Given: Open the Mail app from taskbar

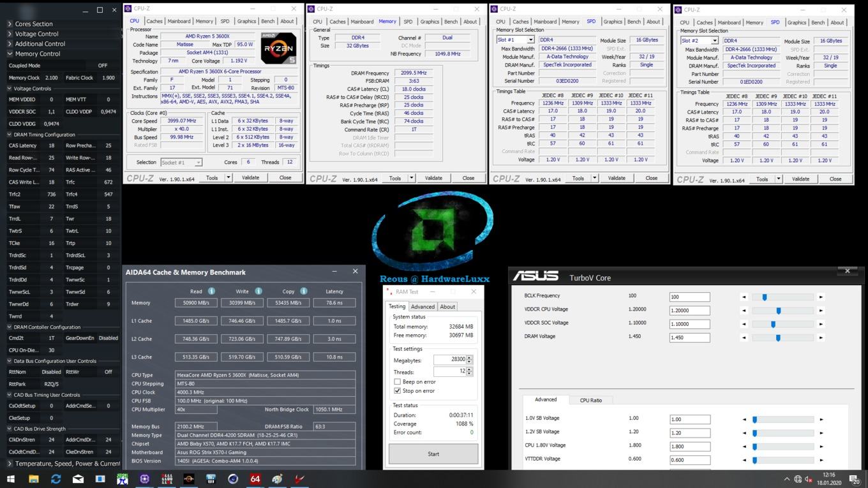Looking at the screenshot, I should pos(78,479).
